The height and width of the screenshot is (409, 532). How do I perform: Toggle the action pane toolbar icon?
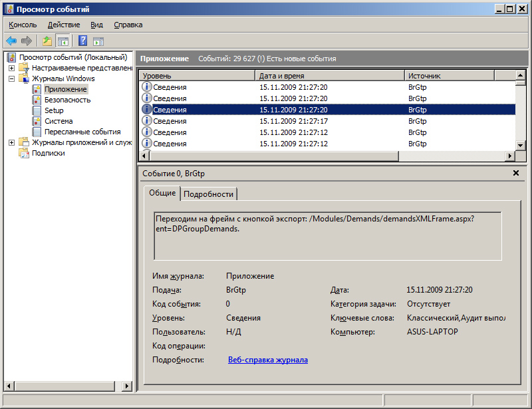pyautogui.click(x=98, y=41)
